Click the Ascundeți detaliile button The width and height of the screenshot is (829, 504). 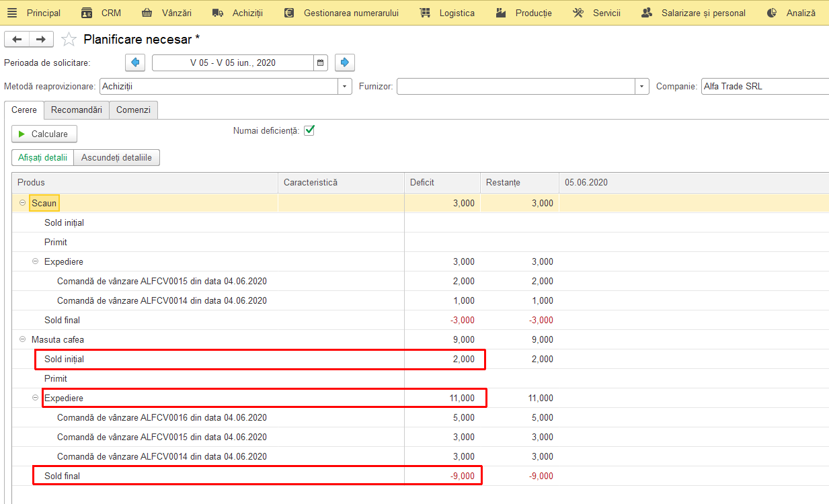point(117,158)
